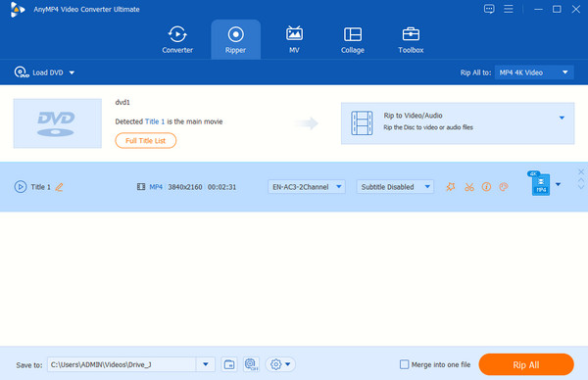Move Title 1 down with arrow
The width and height of the screenshot is (588, 380).
581,187
